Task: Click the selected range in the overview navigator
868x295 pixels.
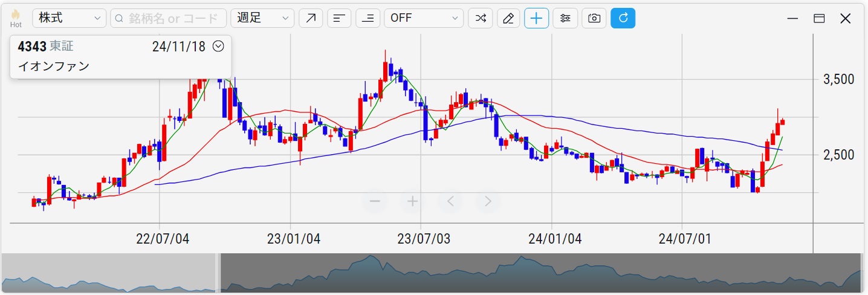Action: pyautogui.click(x=540, y=273)
